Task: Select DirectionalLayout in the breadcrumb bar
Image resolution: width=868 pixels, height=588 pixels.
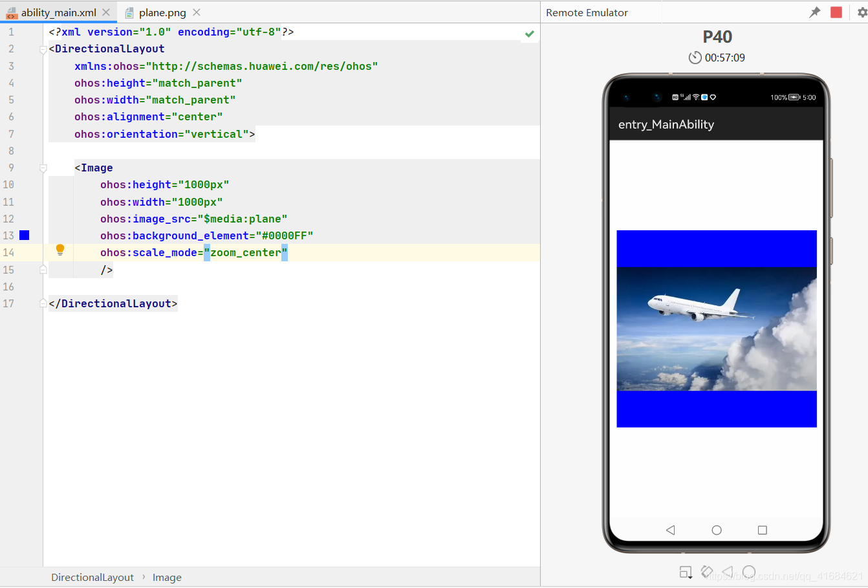Action: point(92,578)
